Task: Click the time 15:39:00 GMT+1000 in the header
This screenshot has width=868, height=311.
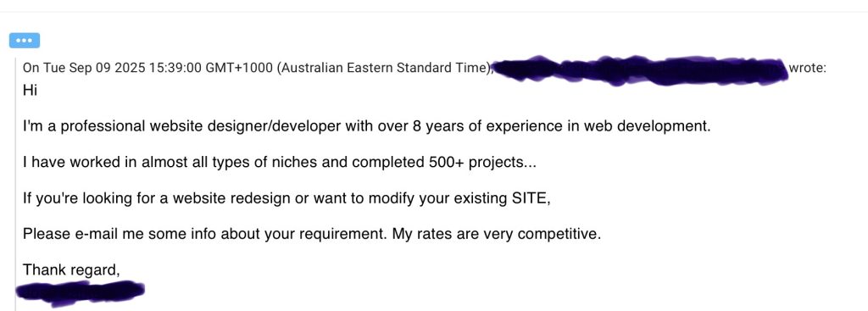Action: (x=210, y=68)
